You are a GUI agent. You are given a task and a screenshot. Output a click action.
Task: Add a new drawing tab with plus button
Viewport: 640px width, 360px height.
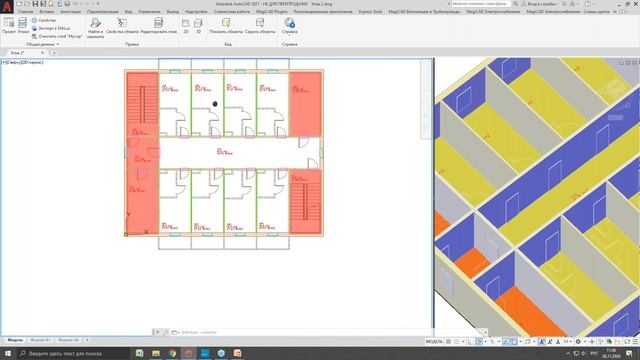tap(54, 53)
